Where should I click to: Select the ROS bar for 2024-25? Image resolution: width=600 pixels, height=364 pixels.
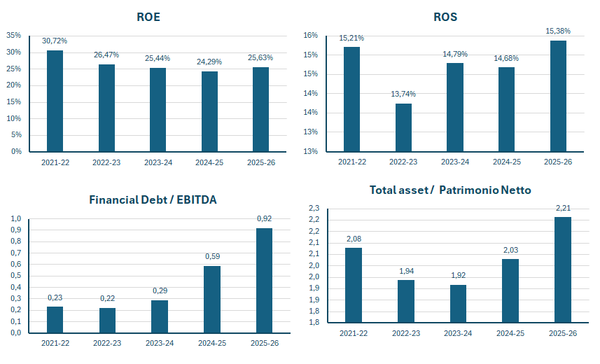(x=506, y=109)
